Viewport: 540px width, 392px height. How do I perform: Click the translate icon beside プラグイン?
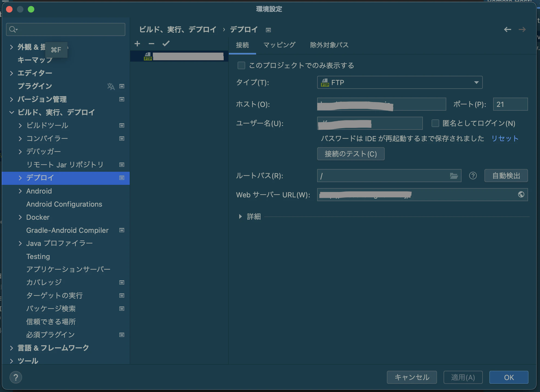[111, 86]
